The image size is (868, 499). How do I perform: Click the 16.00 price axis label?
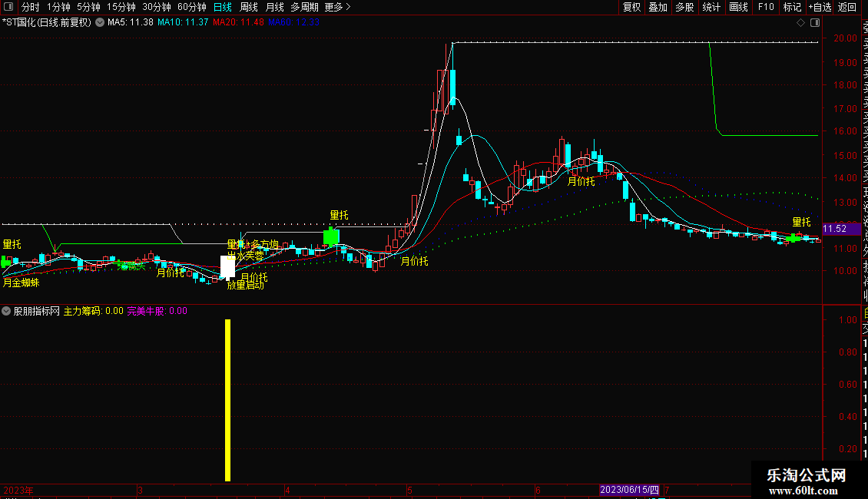coord(845,131)
